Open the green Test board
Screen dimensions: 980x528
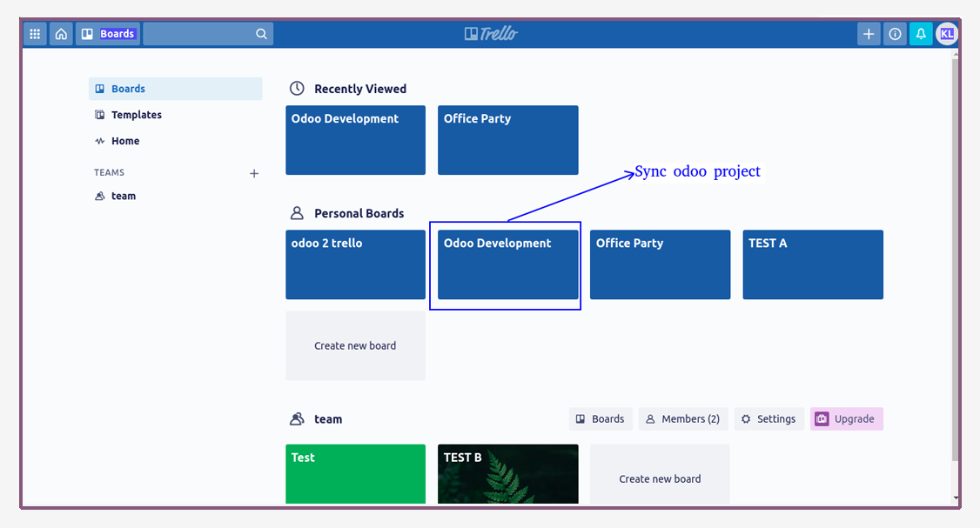pos(356,474)
